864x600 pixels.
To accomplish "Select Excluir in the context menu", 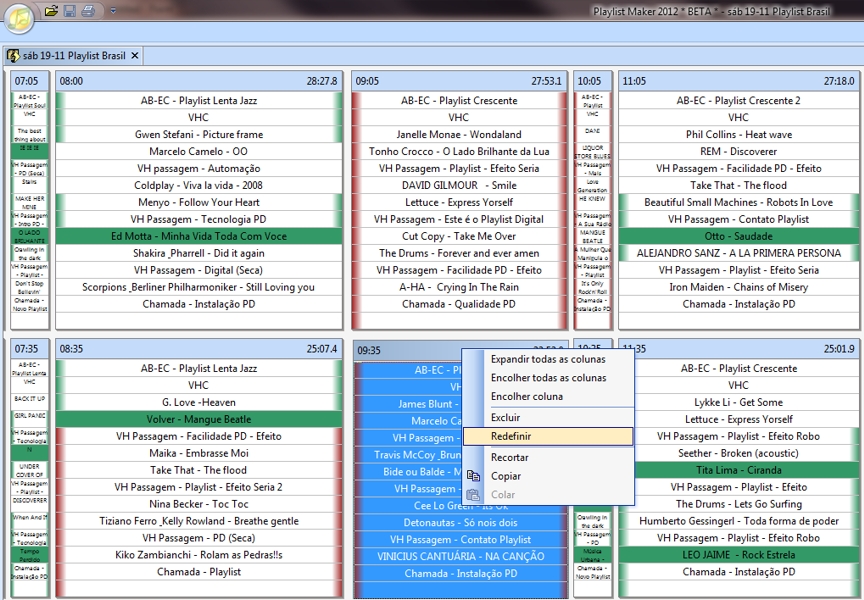I will pos(548,418).
